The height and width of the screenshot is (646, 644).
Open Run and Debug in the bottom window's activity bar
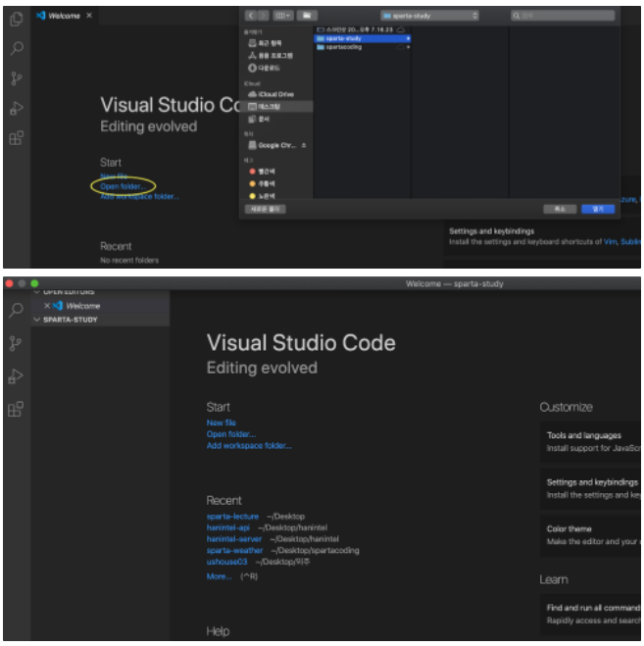pyautogui.click(x=17, y=376)
